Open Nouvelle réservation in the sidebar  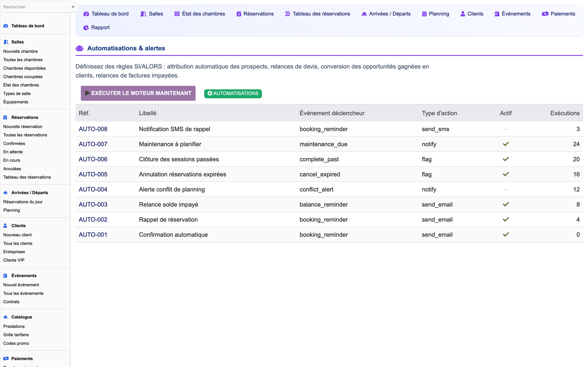pyautogui.click(x=23, y=126)
